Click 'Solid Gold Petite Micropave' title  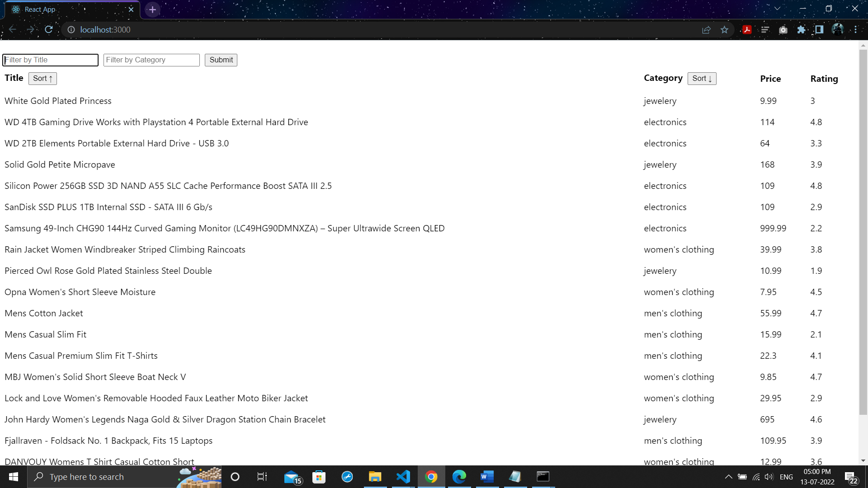point(60,164)
